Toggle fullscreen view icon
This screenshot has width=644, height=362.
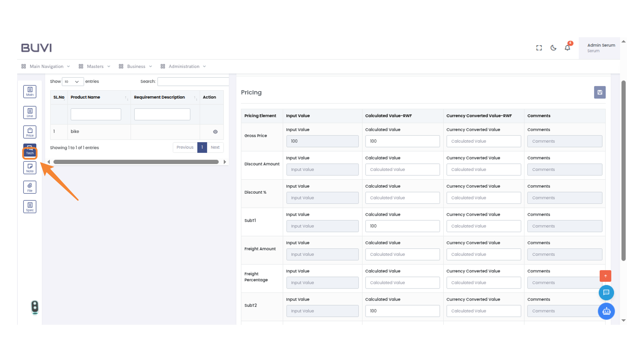pyautogui.click(x=539, y=48)
